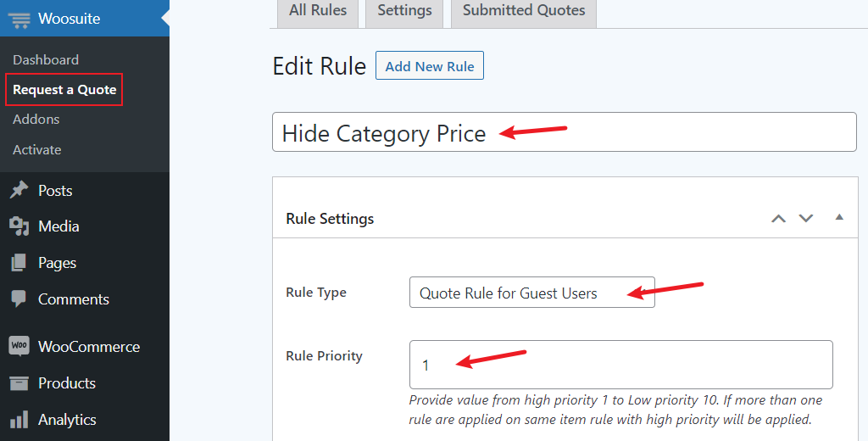Image resolution: width=868 pixels, height=441 pixels.
Task: Open the Rule Type dropdown
Action: [x=532, y=293]
